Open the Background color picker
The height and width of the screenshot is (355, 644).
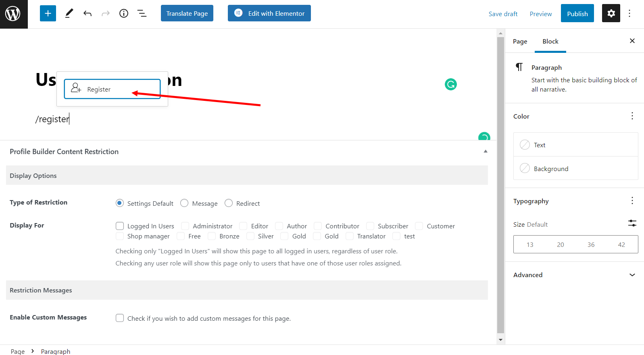coord(576,168)
